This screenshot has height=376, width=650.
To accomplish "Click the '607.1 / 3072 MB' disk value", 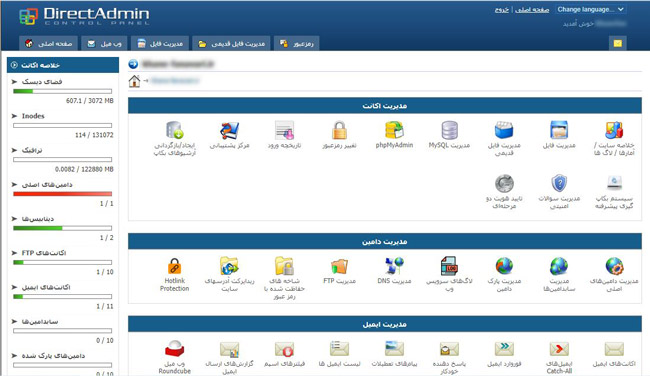I will click(x=90, y=101).
